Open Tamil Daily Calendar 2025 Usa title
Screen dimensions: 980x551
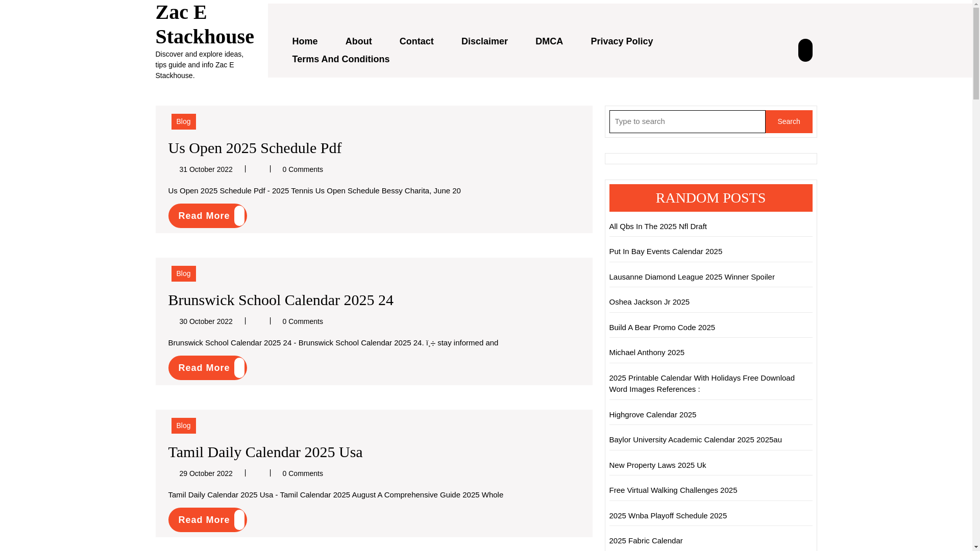coord(265,452)
